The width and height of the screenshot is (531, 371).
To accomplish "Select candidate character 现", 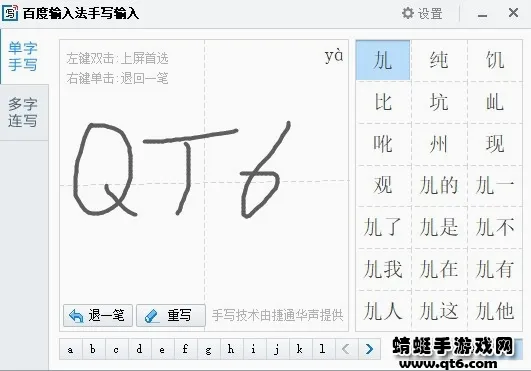I will (x=495, y=144).
